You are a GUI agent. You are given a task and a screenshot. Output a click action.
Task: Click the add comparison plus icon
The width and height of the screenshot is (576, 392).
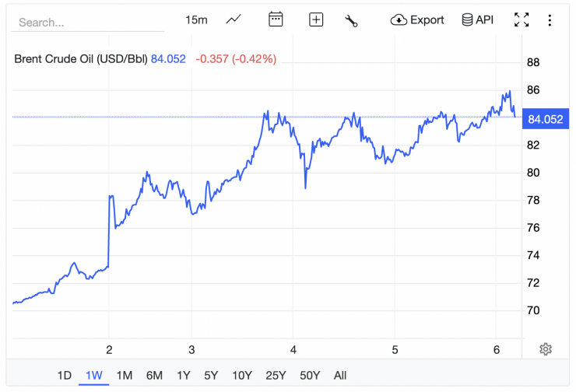point(316,20)
